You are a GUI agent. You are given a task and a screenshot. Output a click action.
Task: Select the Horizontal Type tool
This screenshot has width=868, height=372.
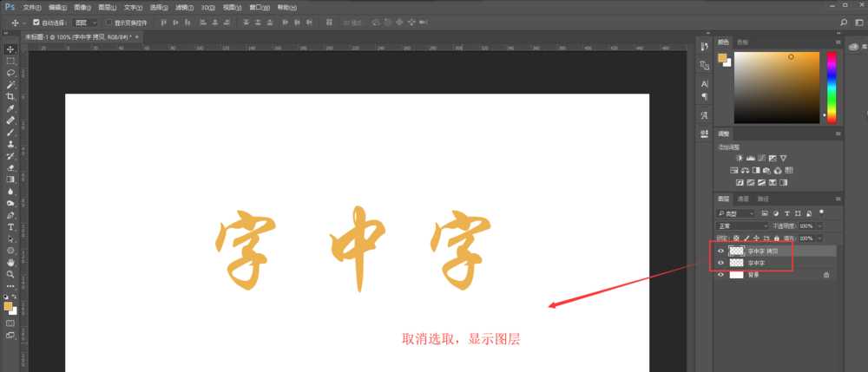pyautogui.click(x=10, y=225)
